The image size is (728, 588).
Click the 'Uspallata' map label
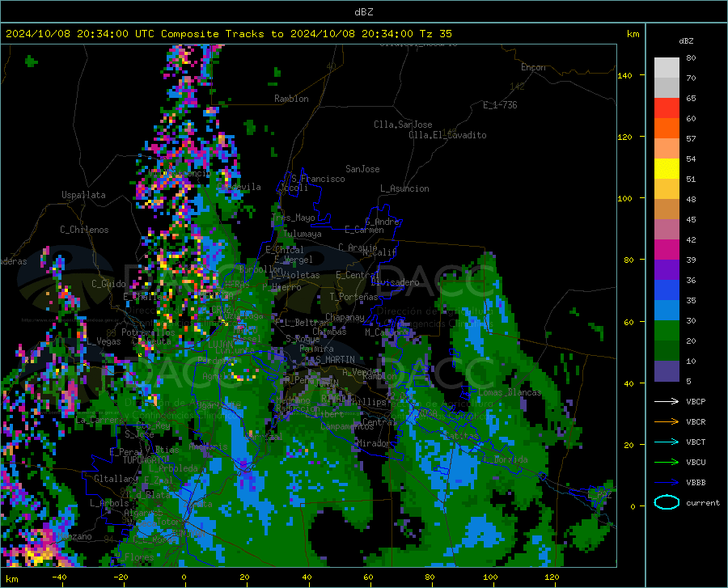[83, 196]
